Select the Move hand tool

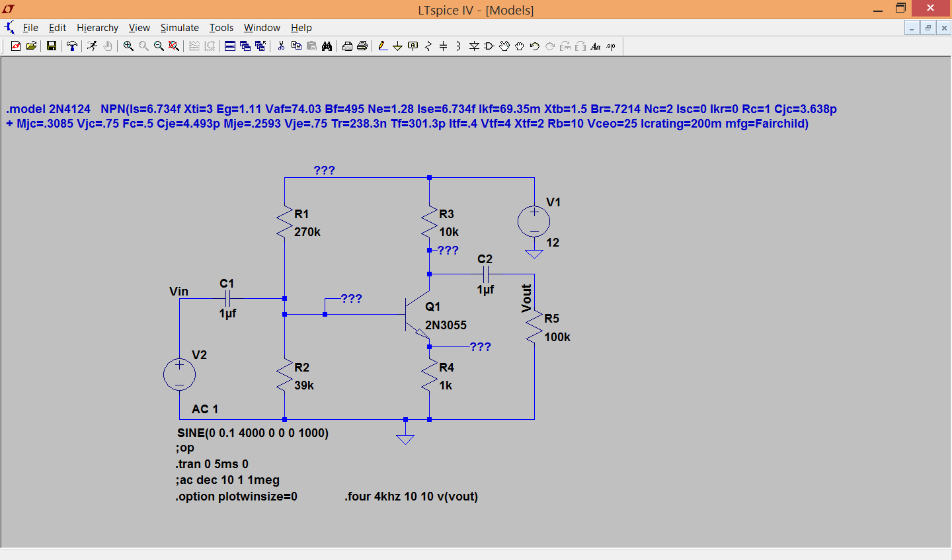tap(504, 46)
